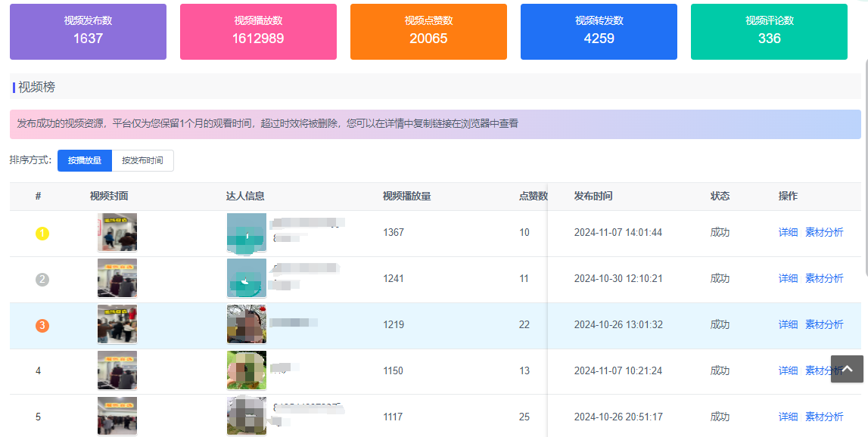Open 详细 for the 2024-10-26 13:01:32 video
This screenshot has height=437, width=868.
788,324
